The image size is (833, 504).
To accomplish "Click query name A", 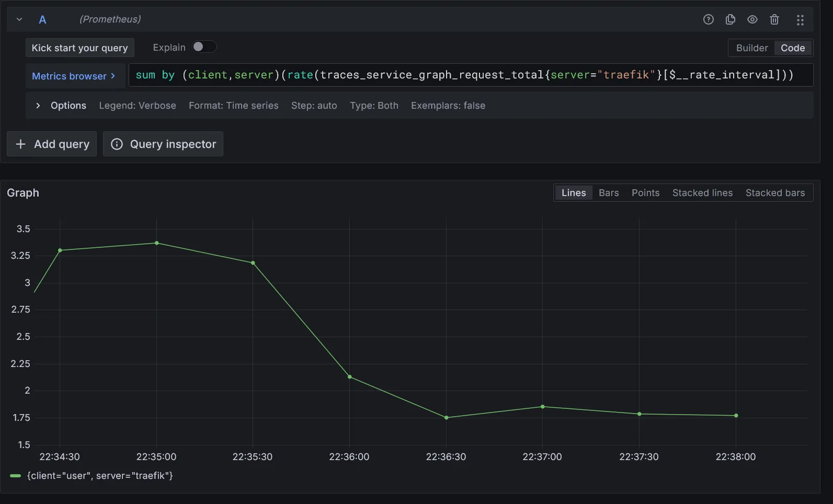I will click(42, 19).
